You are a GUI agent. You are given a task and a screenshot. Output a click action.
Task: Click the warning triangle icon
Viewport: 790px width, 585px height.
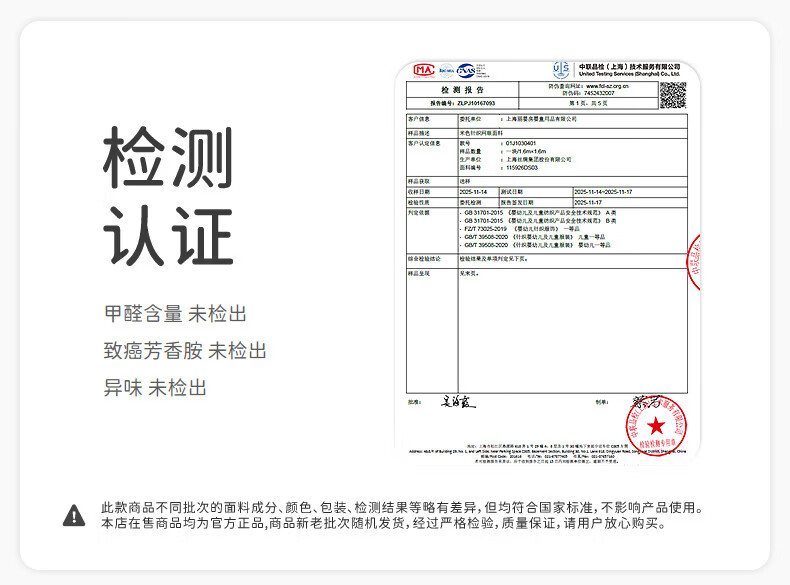click(74, 515)
